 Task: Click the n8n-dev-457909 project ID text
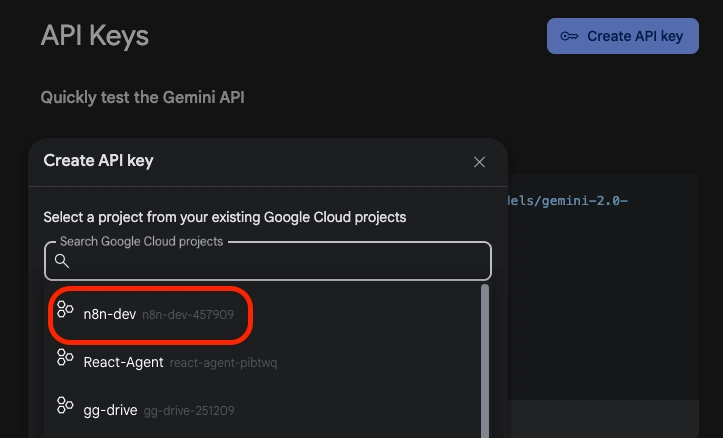(x=188, y=314)
